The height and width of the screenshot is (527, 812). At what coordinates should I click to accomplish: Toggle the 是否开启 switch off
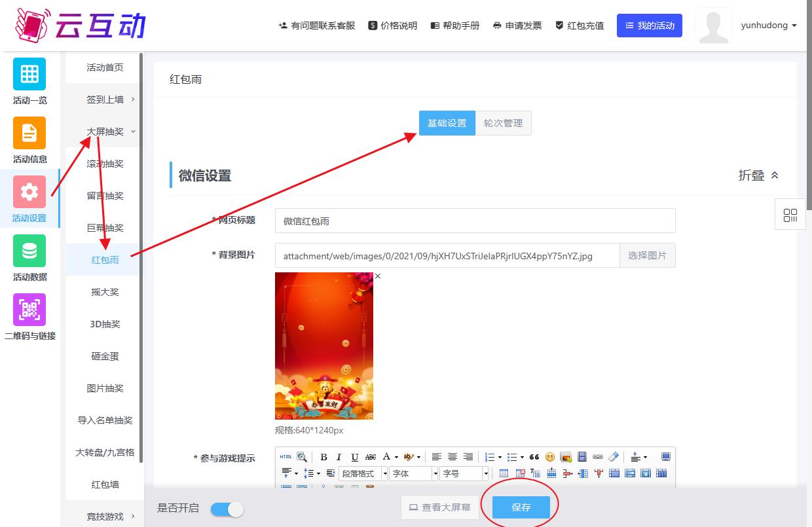tap(227, 509)
